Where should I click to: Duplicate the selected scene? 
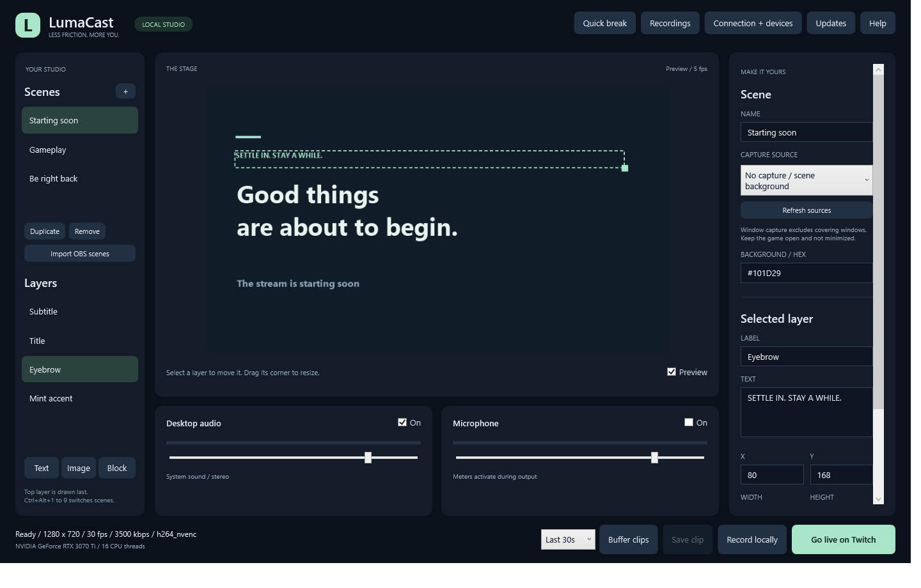click(x=45, y=231)
